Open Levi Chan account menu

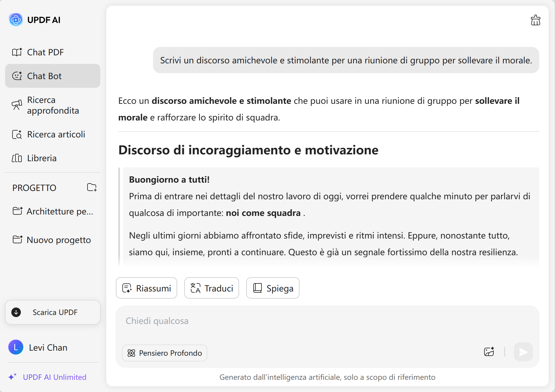tap(48, 347)
